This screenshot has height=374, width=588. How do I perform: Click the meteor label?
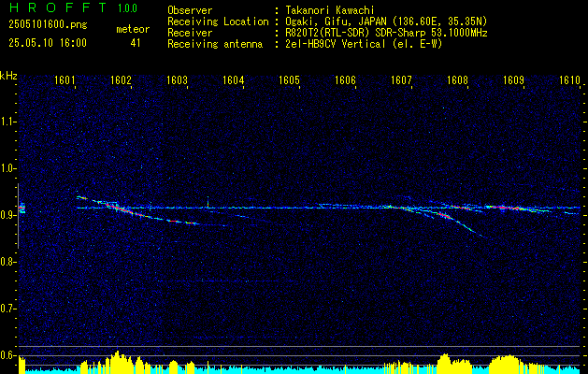(133, 29)
